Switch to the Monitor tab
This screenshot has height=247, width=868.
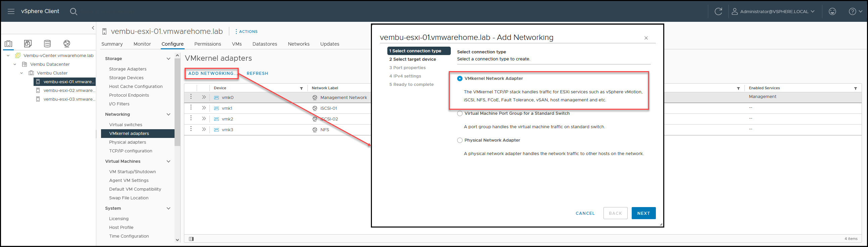[142, 44]
